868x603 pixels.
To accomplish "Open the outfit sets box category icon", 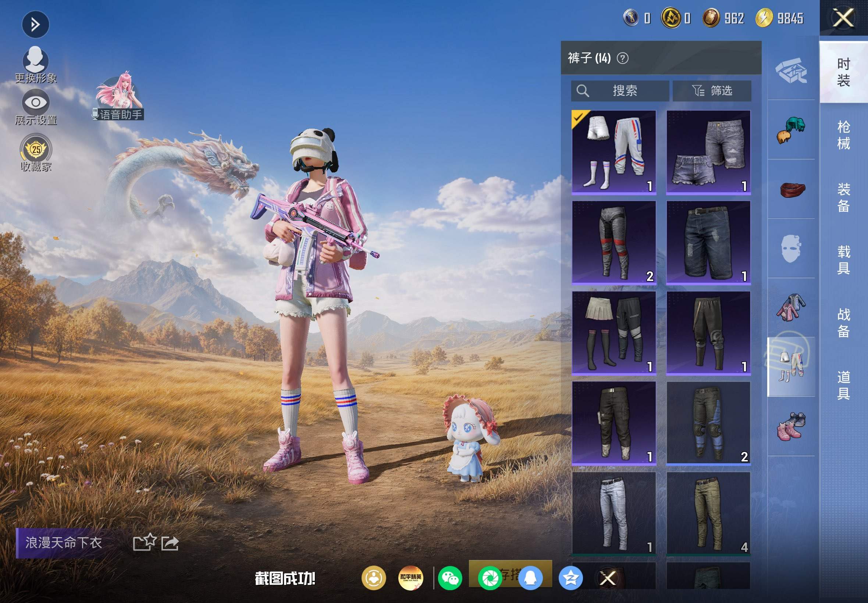I will (791, 70).
